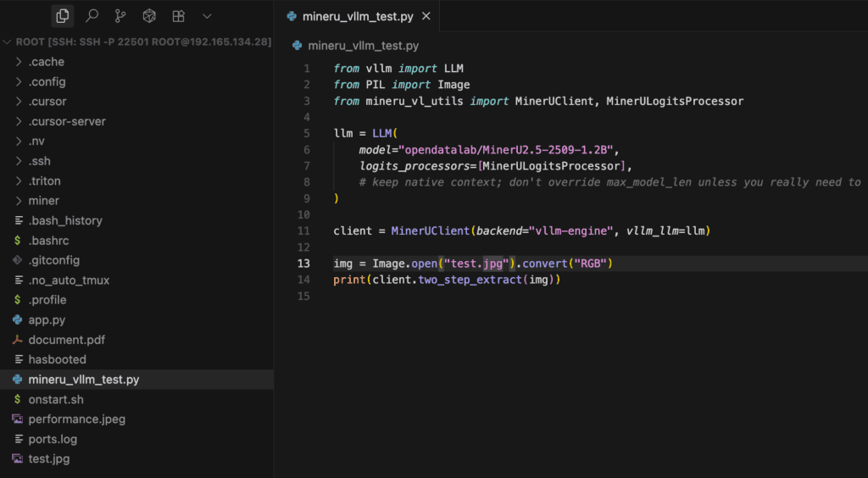Open the Containers cube icon
Screen dimensions: 868x478
pos(149,16)
